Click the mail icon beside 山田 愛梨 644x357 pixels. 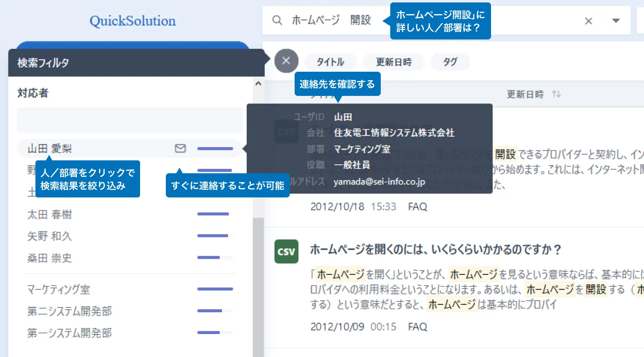[180, 148]
